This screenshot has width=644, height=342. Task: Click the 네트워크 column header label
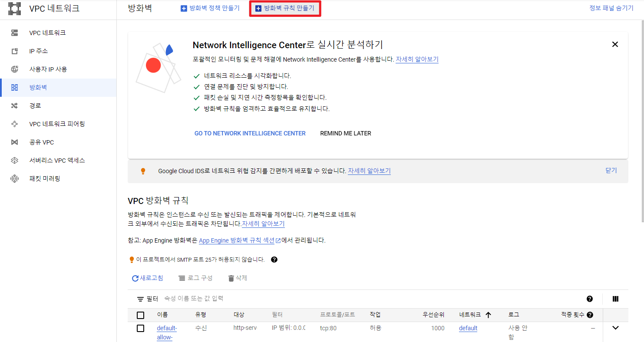click(470, 315)
